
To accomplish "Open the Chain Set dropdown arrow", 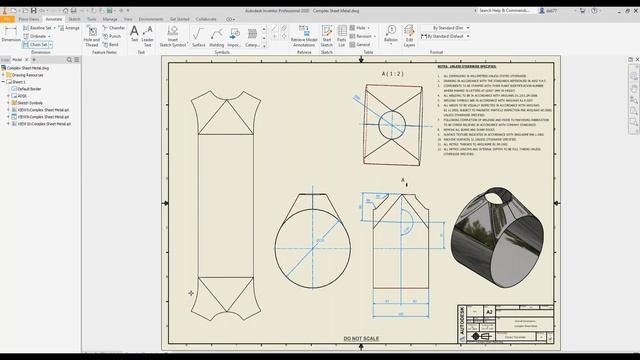I will [51, 44].
